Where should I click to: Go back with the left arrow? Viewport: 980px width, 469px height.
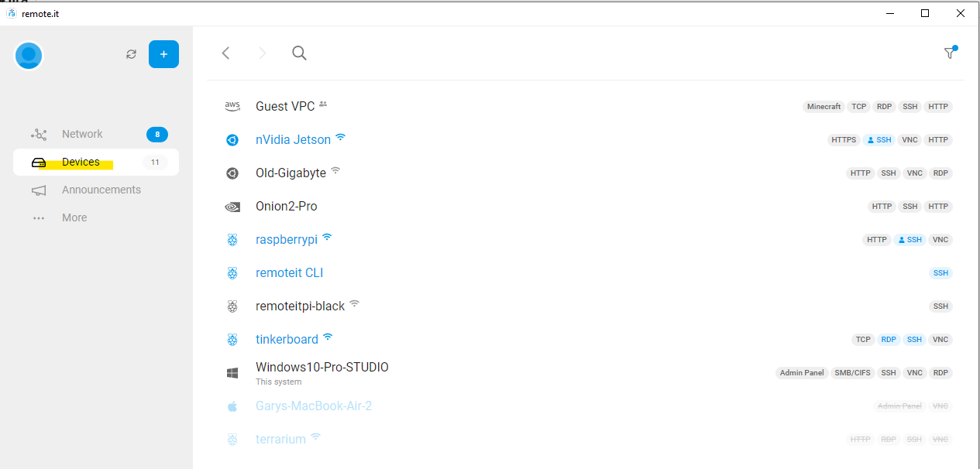225,53
